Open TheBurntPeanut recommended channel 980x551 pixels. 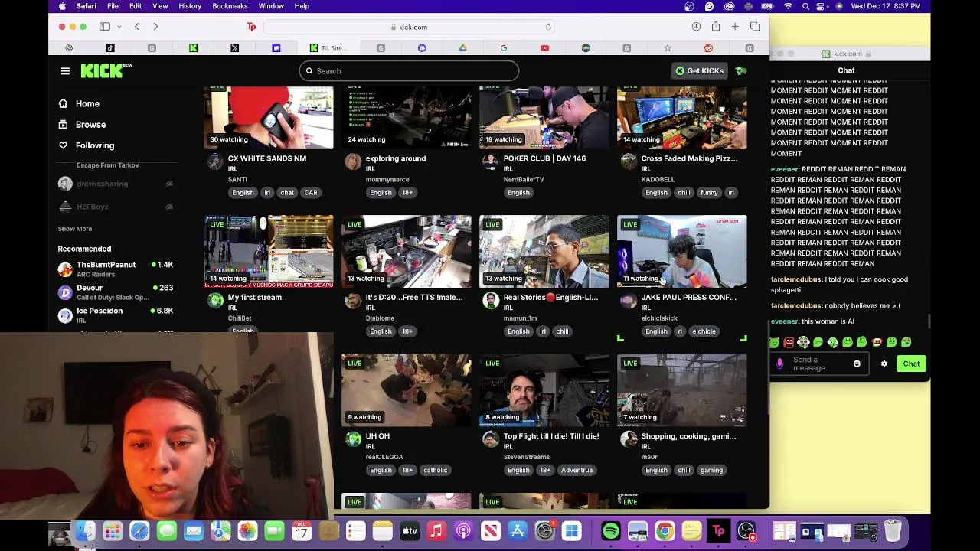tap(116, 269)
